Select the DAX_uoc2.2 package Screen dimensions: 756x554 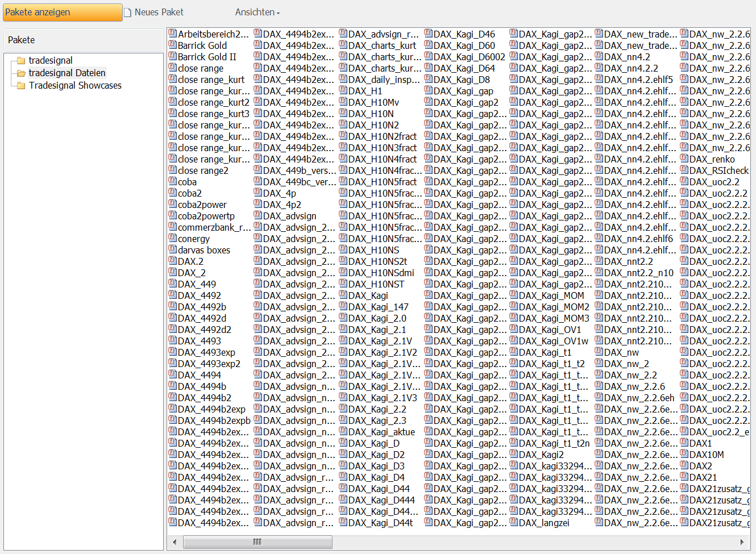[x=715, y=182]
